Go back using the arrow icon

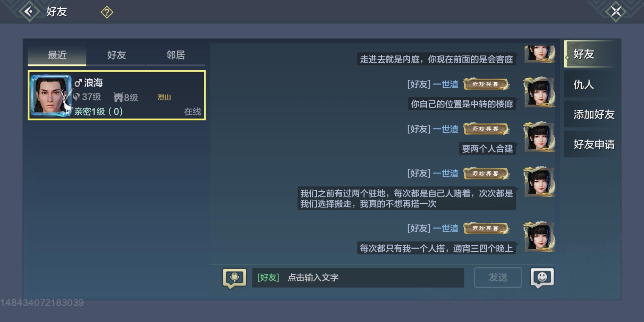pos(29,12)
